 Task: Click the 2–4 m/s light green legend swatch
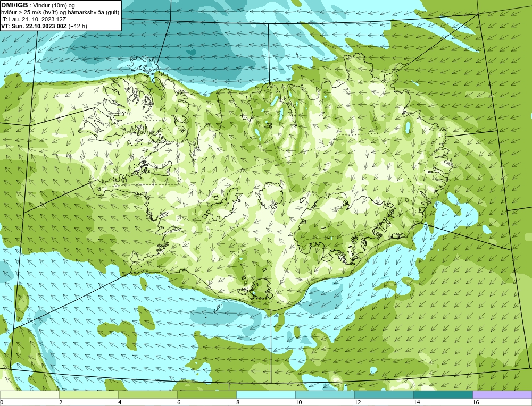click(x=88, y=394)
